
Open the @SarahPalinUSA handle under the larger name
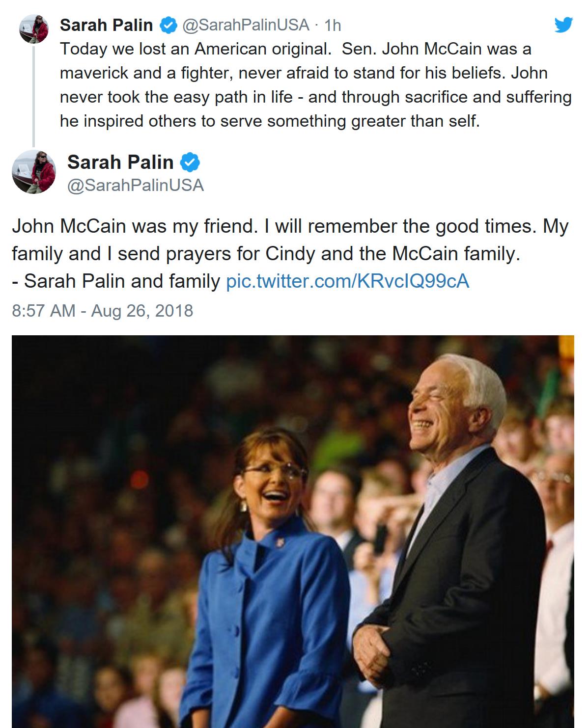point(135,185)
